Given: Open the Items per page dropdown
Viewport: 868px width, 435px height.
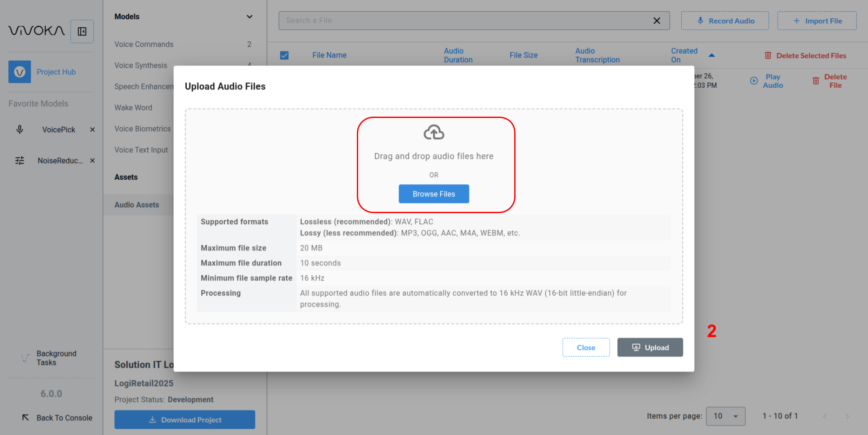Looking at the screenshot, I should coord(726,416).
